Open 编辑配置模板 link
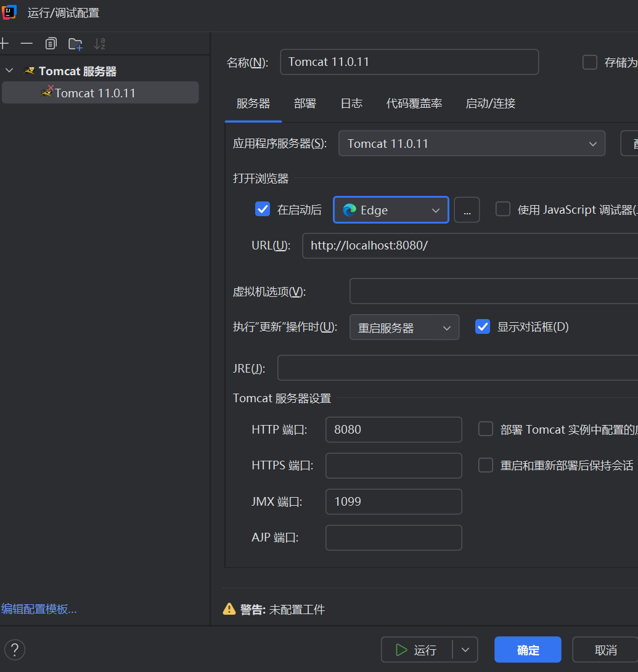638x672 pixels. coord(39,609)
